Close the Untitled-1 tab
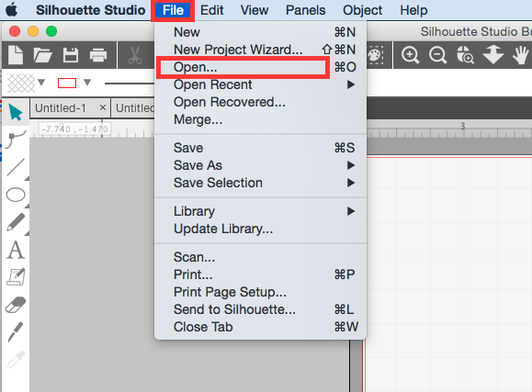This screenshot has height=392, width=532. click(103, 107)
